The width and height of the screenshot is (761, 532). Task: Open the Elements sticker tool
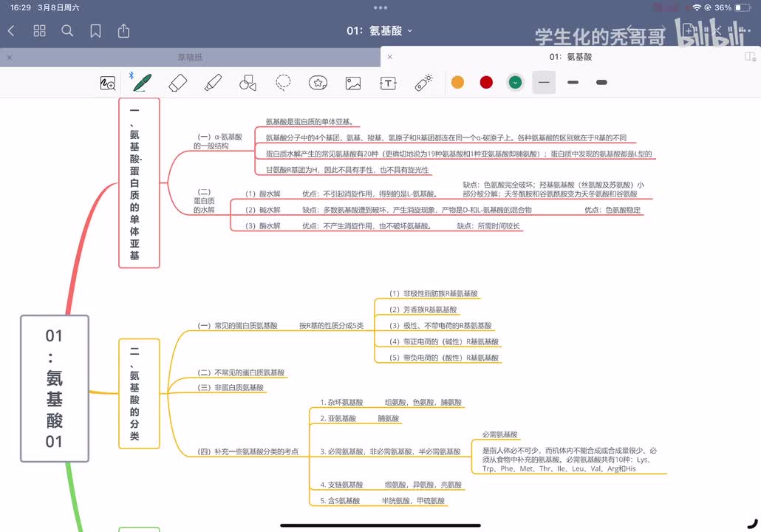click(x=318, y=83)
